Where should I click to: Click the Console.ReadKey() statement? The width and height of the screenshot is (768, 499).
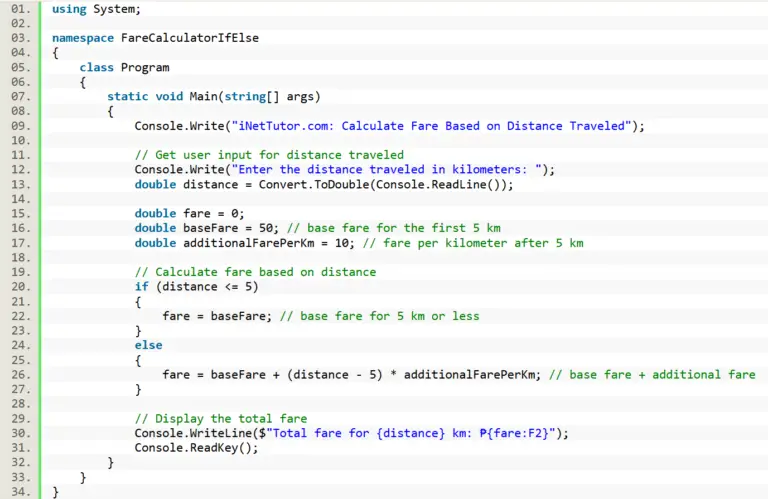point(196,447)
